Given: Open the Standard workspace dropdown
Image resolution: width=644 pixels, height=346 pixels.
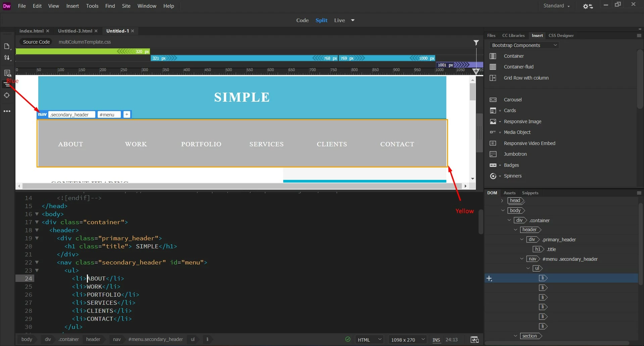Looking at the screenshot, I should pos(556,6).
